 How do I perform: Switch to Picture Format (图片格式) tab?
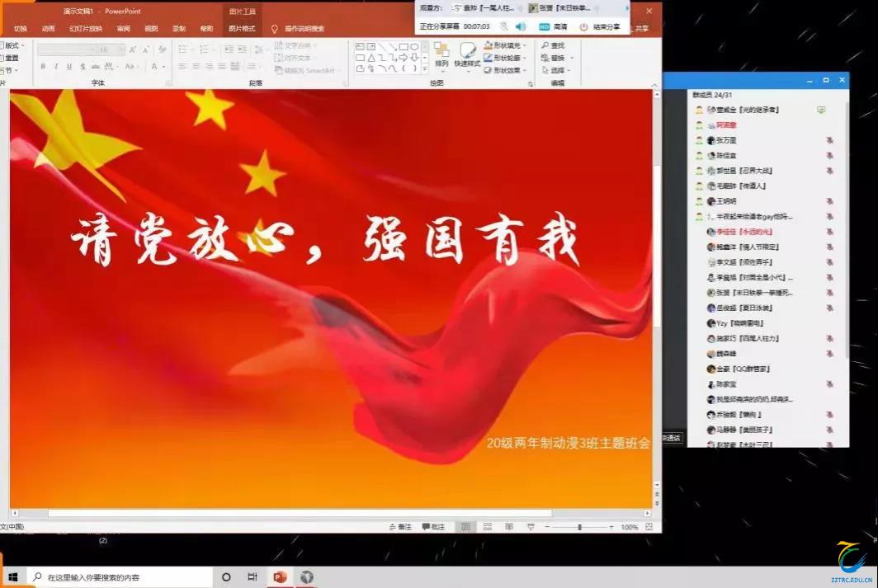tap(242, 29)
